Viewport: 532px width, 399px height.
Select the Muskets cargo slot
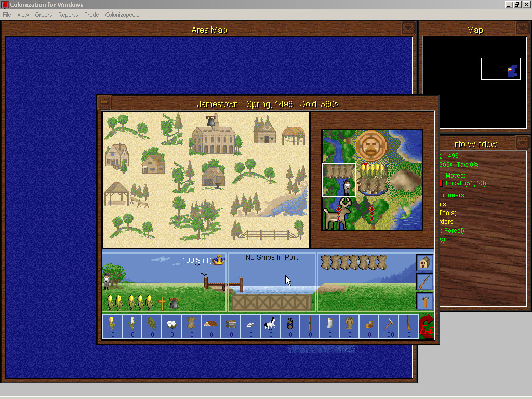(408, 327)
